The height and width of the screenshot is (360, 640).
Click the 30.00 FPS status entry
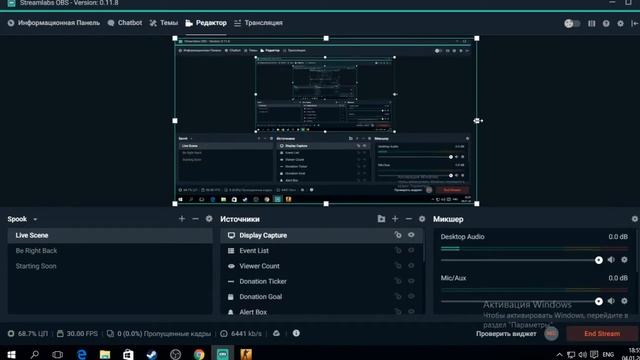point(77,333)
